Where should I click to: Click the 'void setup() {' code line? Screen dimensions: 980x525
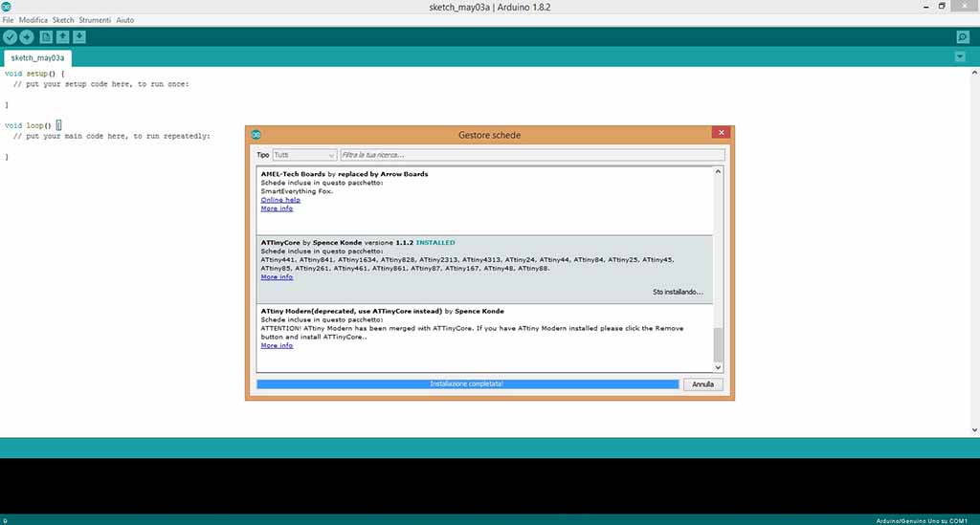click(x=34, y=74)
